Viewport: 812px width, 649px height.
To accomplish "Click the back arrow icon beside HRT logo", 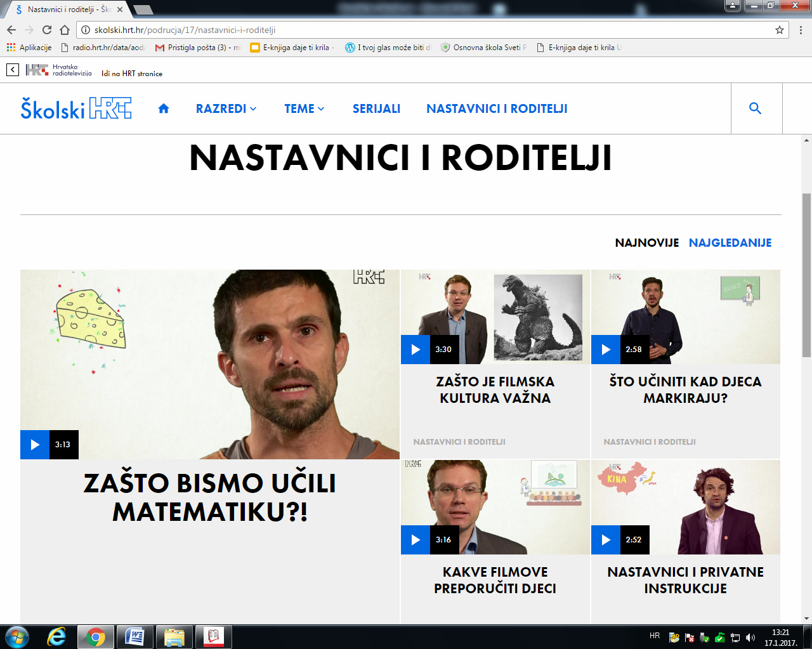I will pos(13,70).
